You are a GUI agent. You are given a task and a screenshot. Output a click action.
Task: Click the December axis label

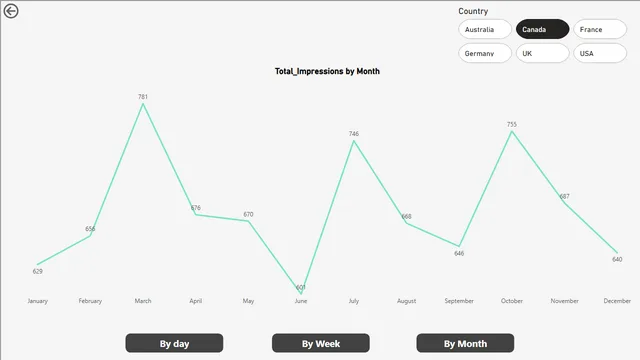pos(617,301)
